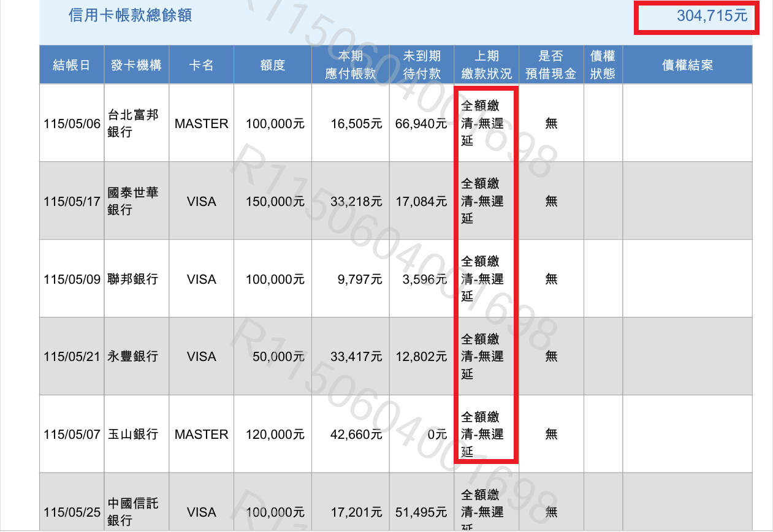This screenshot has height=532, width=773.
Task: Click statement date 115/05/09
Action: pos(72,279)
